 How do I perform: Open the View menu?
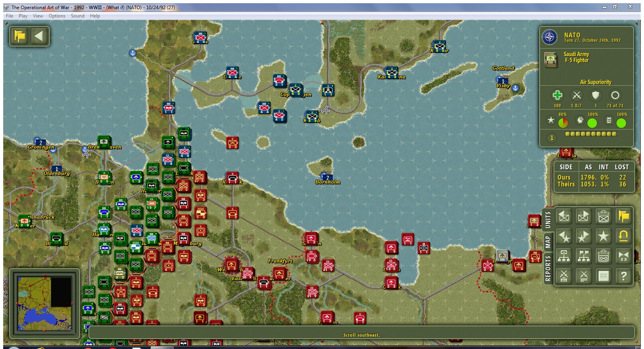(38, 16)
